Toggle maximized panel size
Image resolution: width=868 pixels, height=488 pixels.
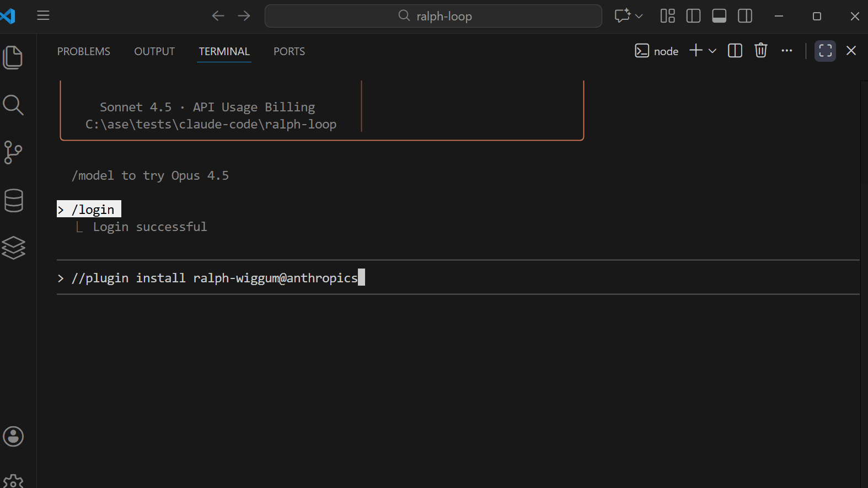click(x=826, y=51)
